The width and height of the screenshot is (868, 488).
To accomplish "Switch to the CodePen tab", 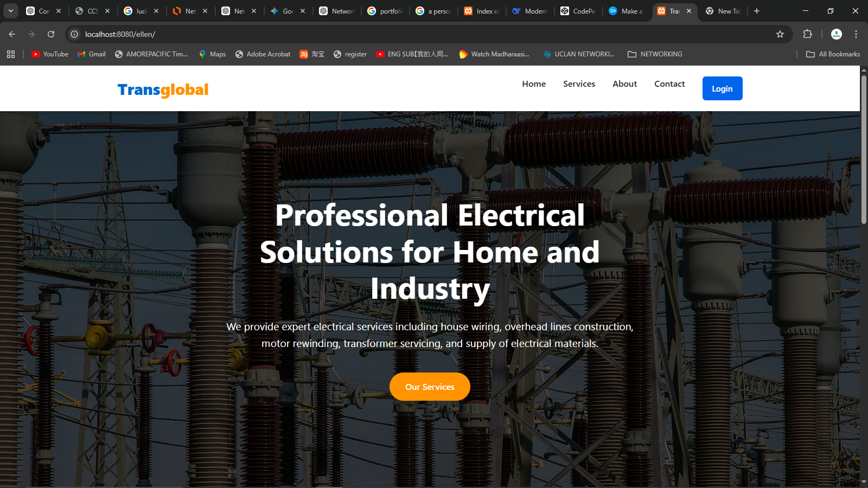I will coord(578,11).
